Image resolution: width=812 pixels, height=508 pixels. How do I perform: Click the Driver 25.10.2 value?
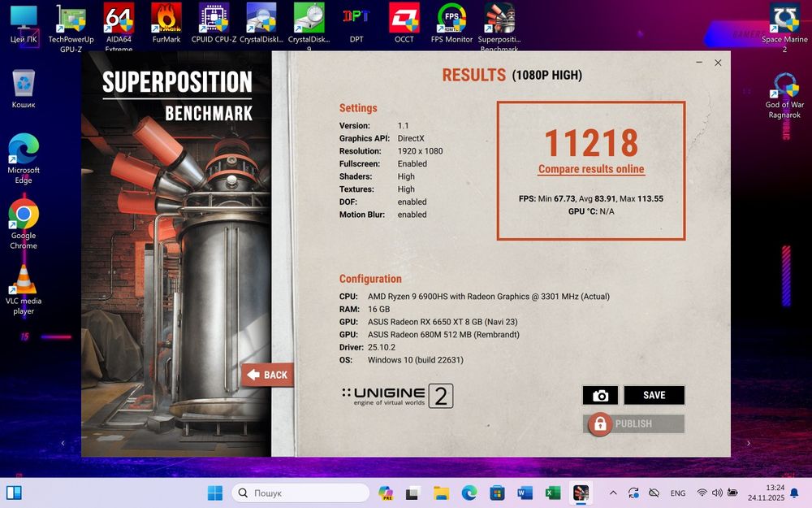[x=381, y=347]
